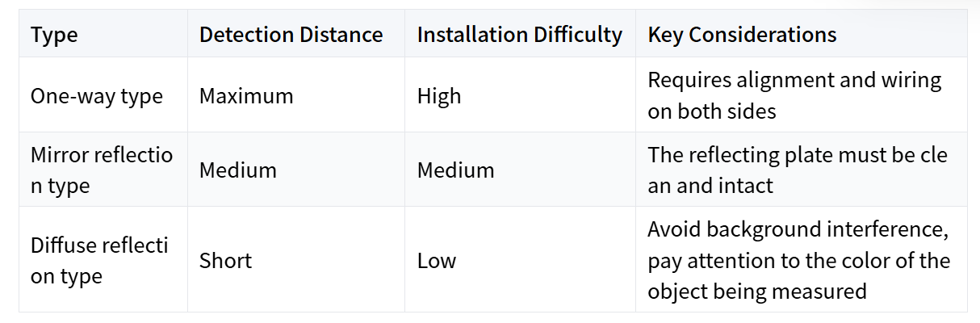The height and width of the screenshot is (323, 980).
Task: Click the Low installation difficulty cell
Action: 437,261
